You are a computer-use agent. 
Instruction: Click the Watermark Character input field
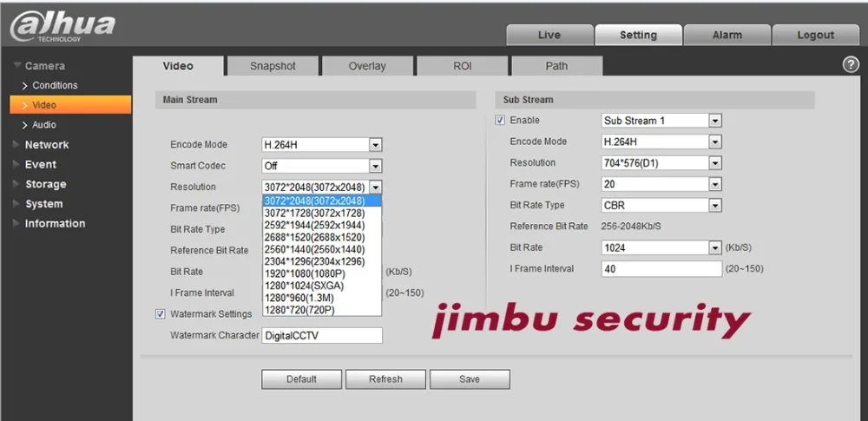(x=322, y=335)
